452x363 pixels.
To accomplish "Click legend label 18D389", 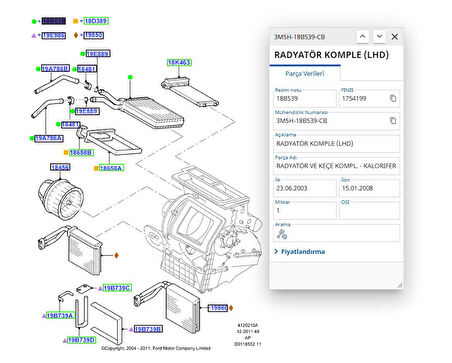I will point(96,21).
